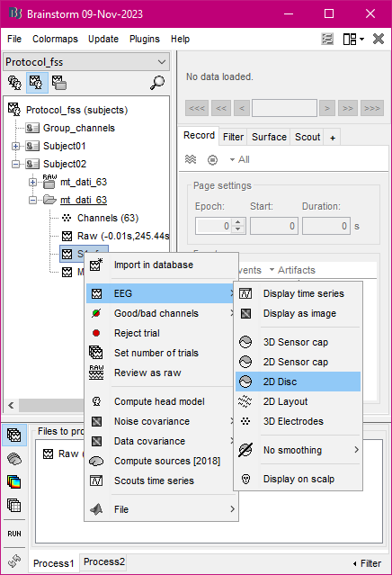Choose Scouts time series
392x575 pixels.
tap(161, 481)
